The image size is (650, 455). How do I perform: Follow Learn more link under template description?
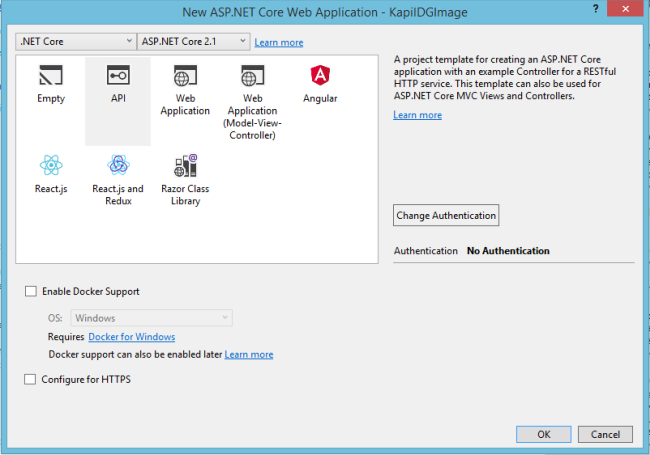(417, 115)
